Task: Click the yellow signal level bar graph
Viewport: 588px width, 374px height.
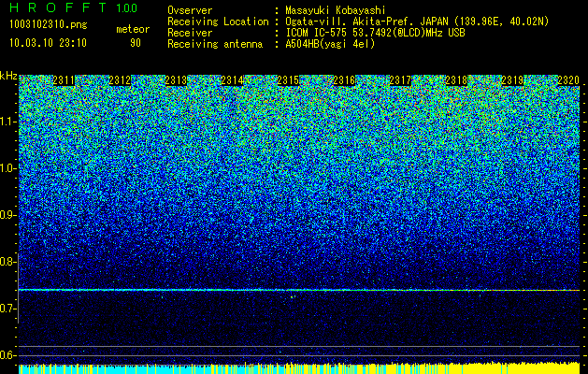Action: (468, 368)
